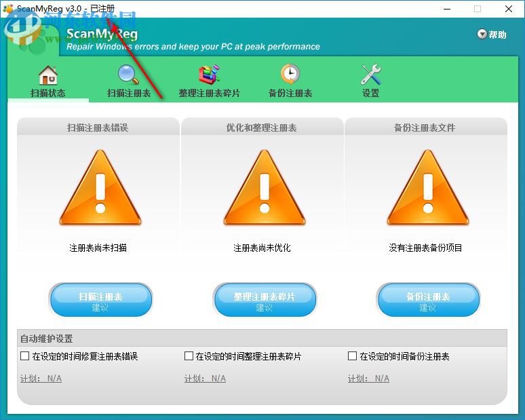Click the warning triangle under 优化和整理注册表
The image size is (525, 420).
click(265, 187)
